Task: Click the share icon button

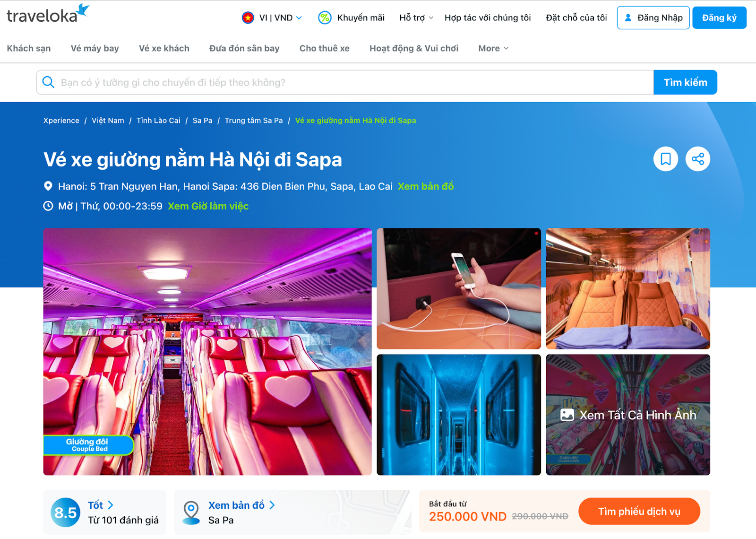Action: (x=697, y=159)
